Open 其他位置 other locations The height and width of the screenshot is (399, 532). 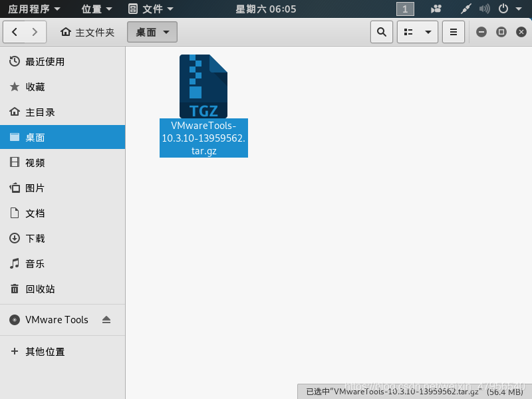point(63,352)
